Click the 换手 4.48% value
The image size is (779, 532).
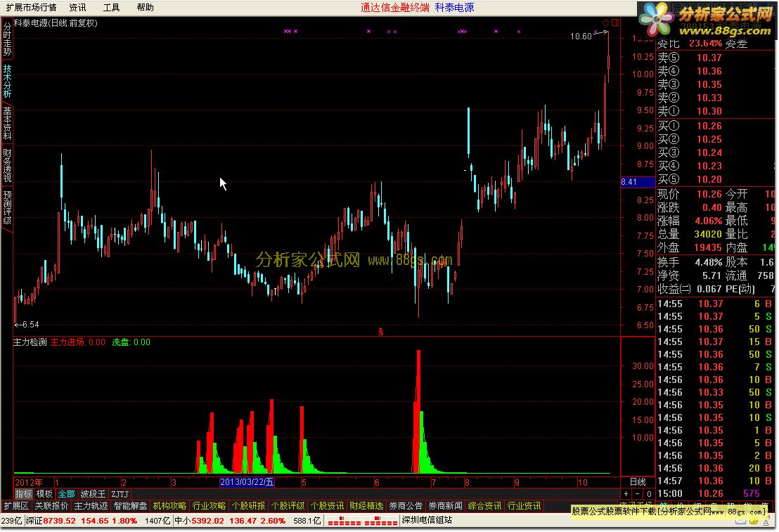pos(709,262)
